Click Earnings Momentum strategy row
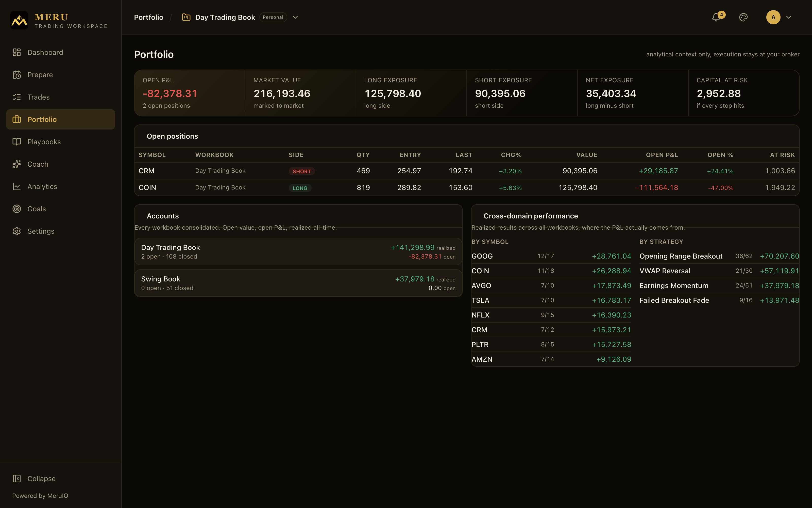 pos(719,285)
